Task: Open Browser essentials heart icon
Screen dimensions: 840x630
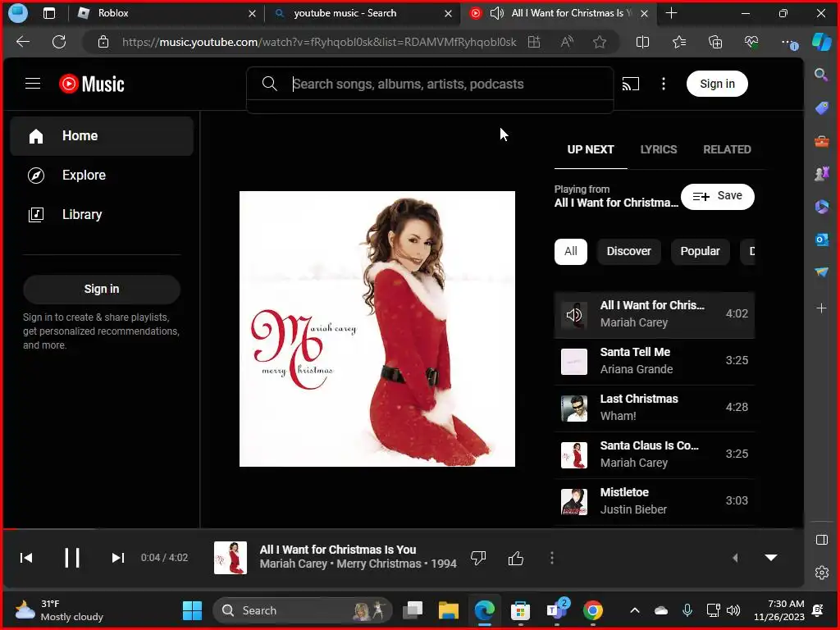Action: pyautogui.click(x=751, y=42)
